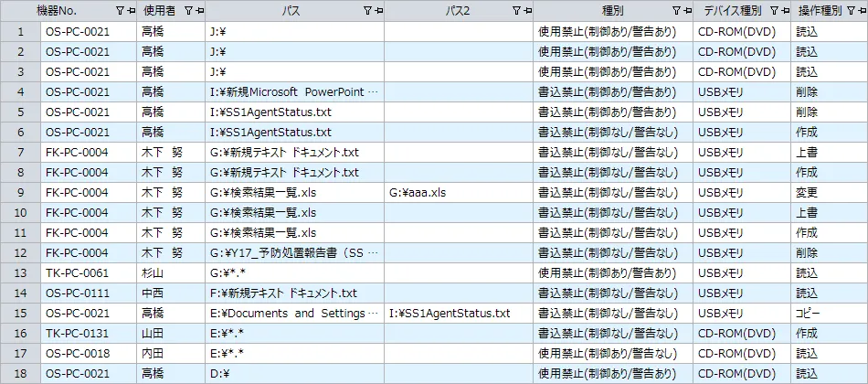868x384 pixels.
Task: Pin the デバイス種別 column
Action: (785, 11)
